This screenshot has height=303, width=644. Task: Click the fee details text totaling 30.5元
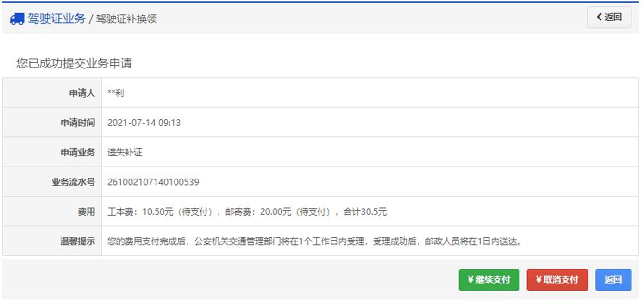[247, 212]
